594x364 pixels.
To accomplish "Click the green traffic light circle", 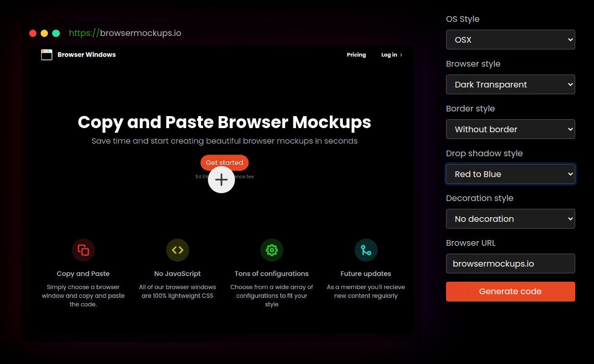I will point(56,33).
